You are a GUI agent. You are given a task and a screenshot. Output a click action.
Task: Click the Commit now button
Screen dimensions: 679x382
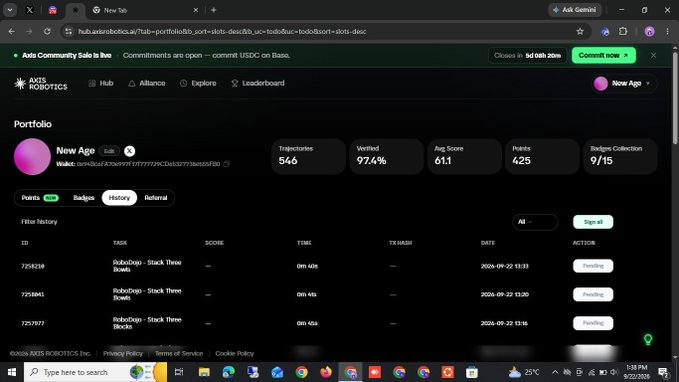point(604,55)
